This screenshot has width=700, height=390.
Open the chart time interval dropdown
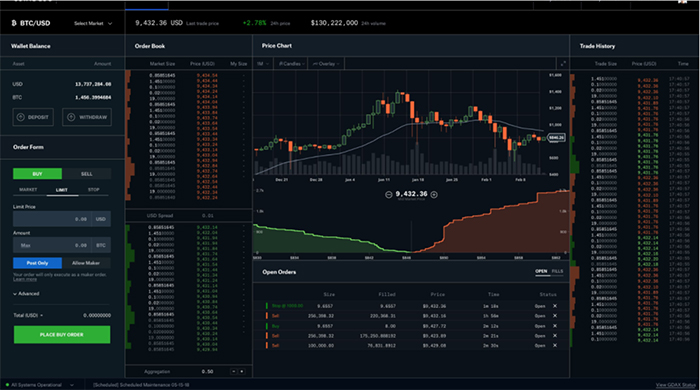[263, 64]
